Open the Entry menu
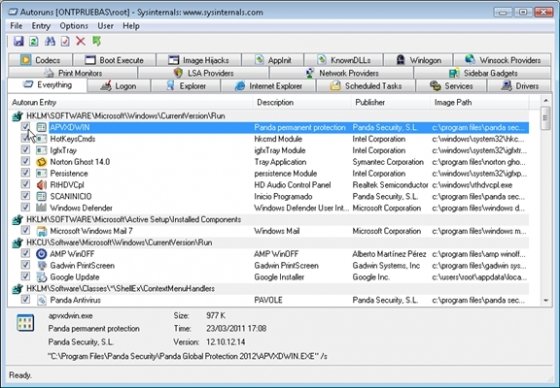Image resolution: width=560 pixels, height=388 pixels. (41, 26)
